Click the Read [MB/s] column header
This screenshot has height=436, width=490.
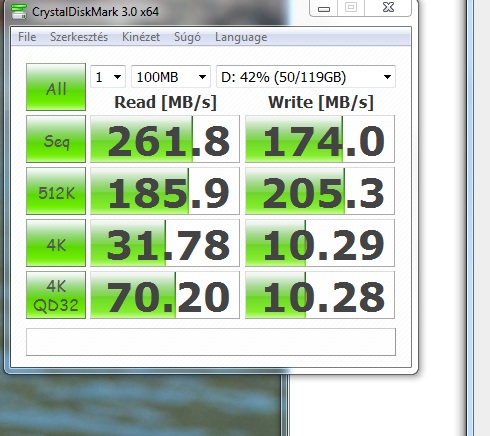pyautogui.click(x=165, y=102)
